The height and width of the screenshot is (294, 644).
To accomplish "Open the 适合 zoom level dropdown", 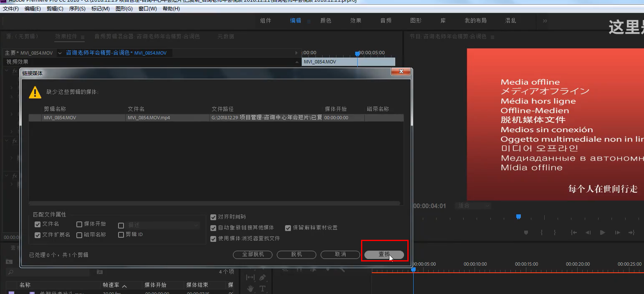I will pyautogui.click(x=472, y=206).
